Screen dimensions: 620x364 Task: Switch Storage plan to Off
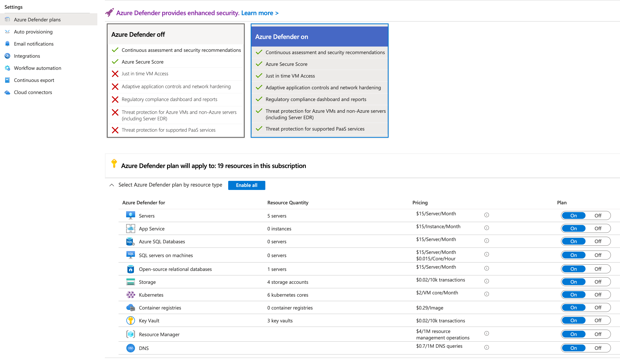tap(598, 282)
